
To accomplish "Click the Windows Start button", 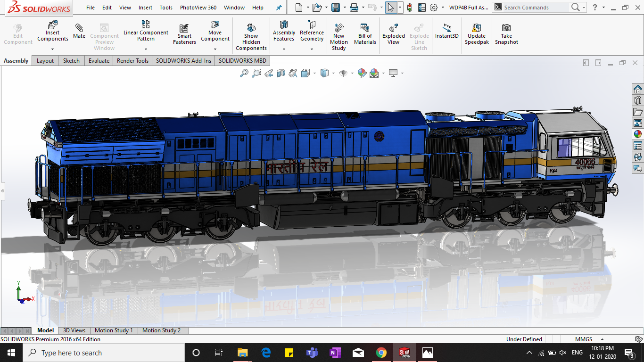I will [11, 353].
